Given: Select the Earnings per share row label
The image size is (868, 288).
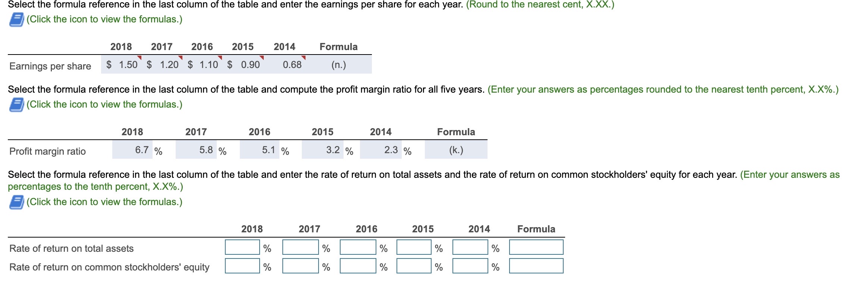Looking at the screenshot, I should [x=50, y=66].
